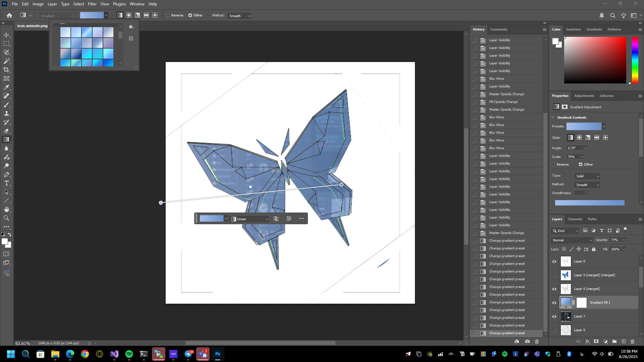
Task: Enable the Reverse checkbox in options bar
Action: pos(168,15)
